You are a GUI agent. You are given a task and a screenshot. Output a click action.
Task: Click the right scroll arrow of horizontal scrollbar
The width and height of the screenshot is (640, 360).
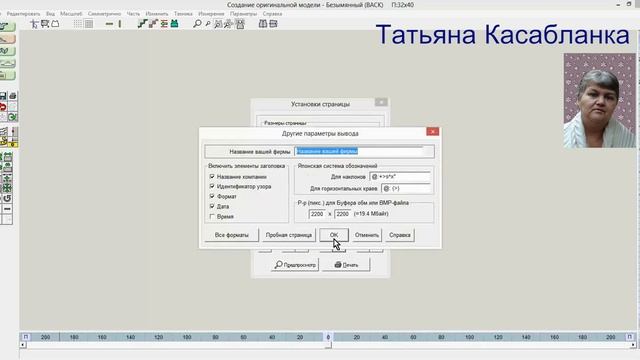coord(633,345)
